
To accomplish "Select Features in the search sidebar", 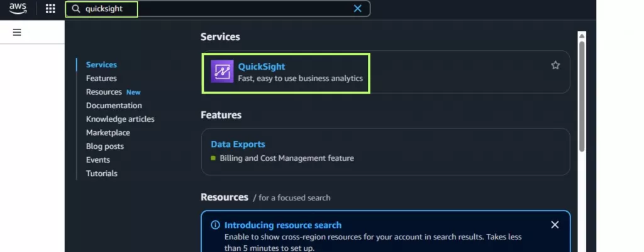I will coord(101,79).
